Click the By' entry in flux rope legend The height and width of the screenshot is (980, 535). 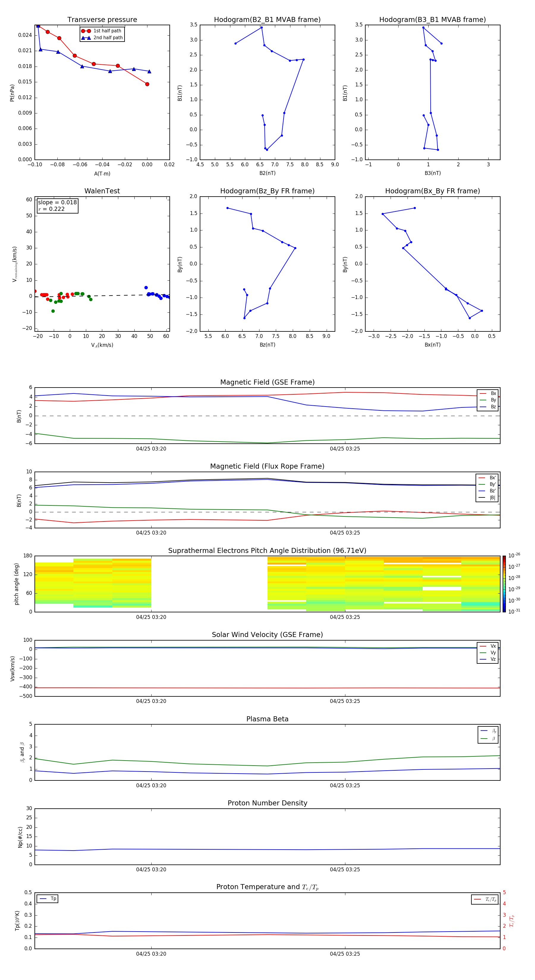pos(487,484)
